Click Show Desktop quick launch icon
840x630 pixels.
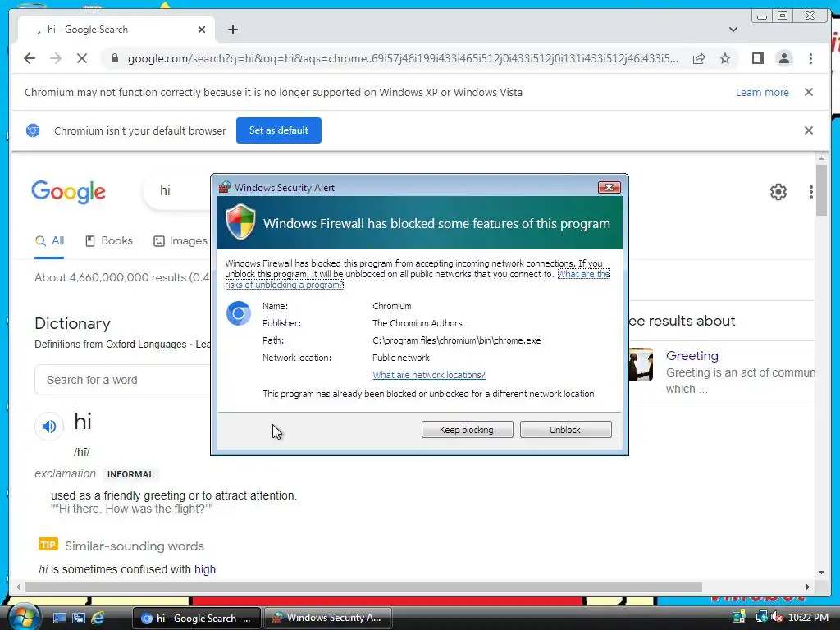click(59, 618)
